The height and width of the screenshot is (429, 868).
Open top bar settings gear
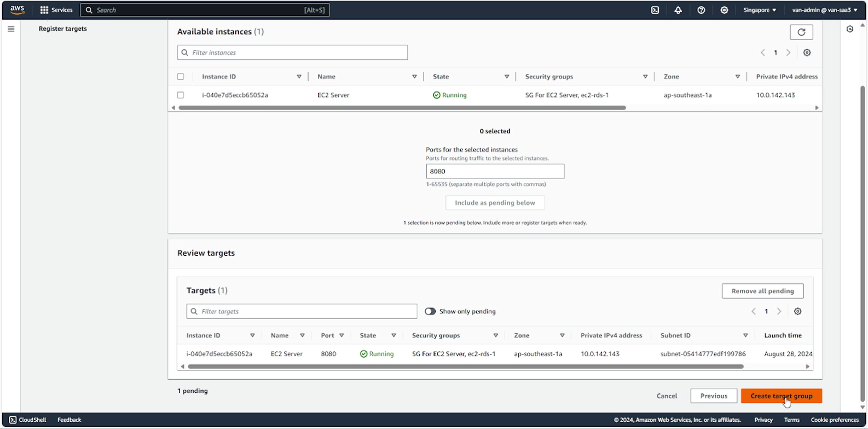click(724, 10)
